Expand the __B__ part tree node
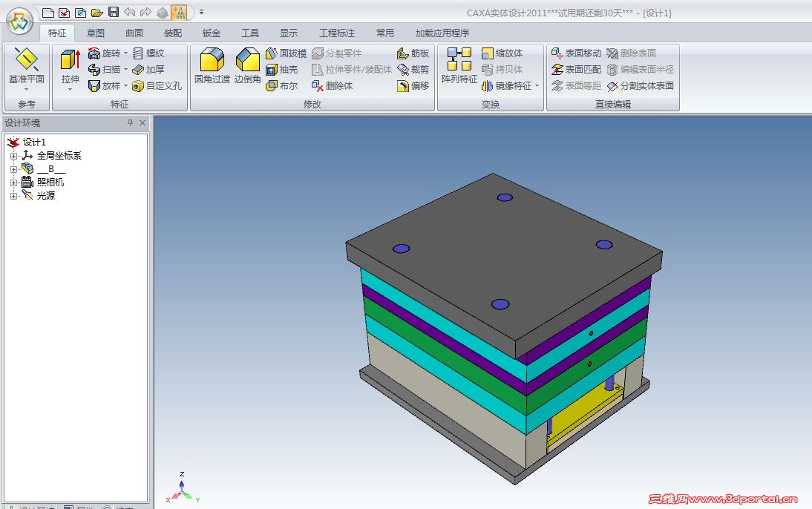Image resolution: width=812 pixels, height=509 pixels. pos(13,169)
